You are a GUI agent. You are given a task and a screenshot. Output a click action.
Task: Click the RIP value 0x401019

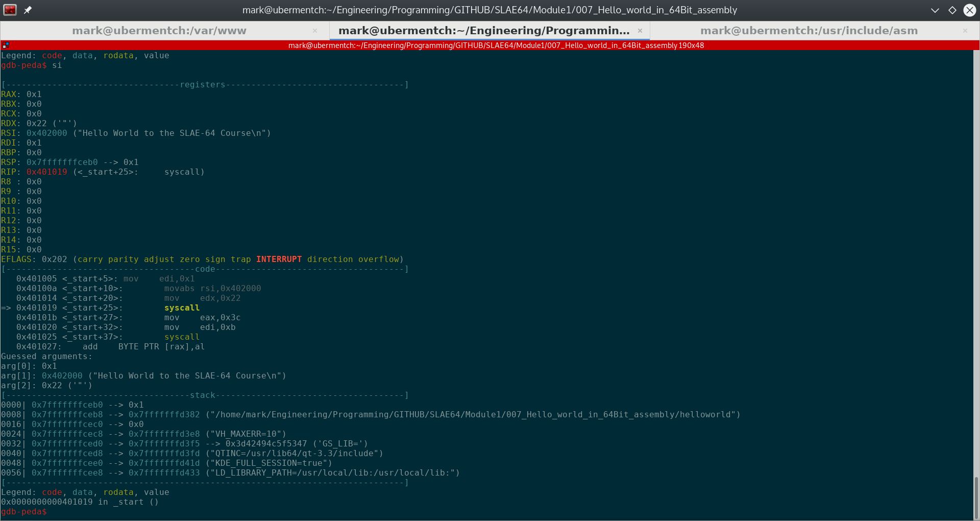click(47, 172)
